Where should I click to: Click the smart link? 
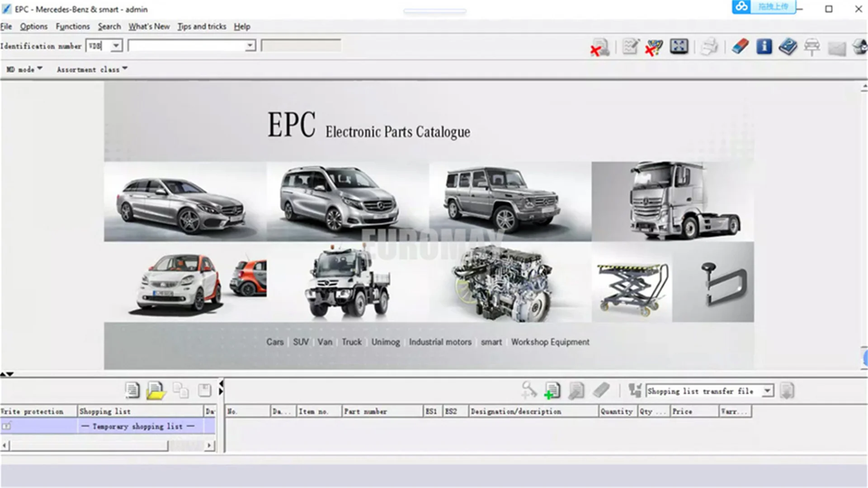pyautogui.click(x=491, y=342)
